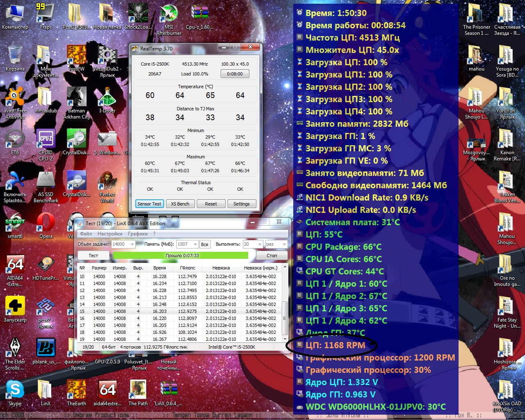Select the ET6 desktop shortcut
The height and width of the screenshot is (420, 525).
click(15, 142)
